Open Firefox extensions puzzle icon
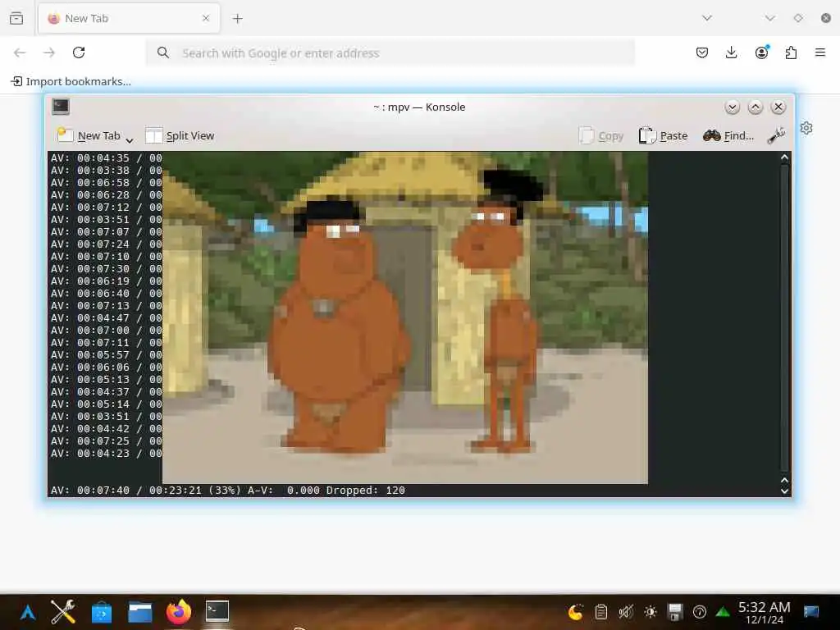 pyautogui.click(x=791, y=52)
